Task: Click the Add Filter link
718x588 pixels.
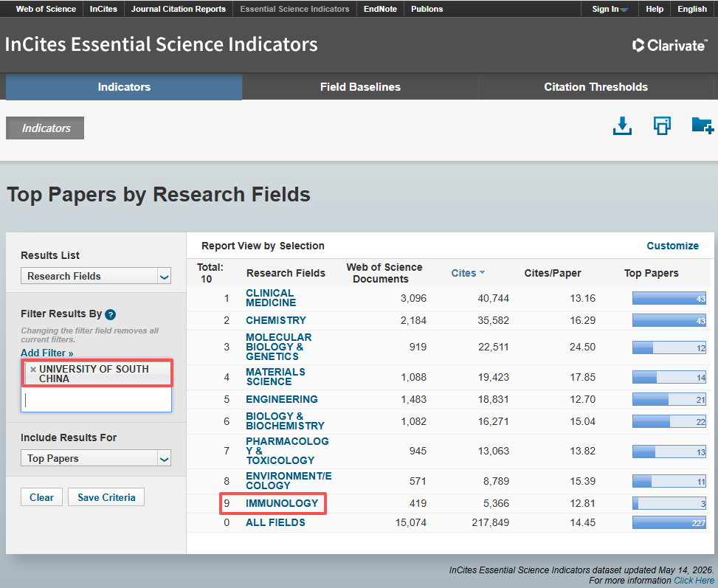Action: pyautogui.click(x=46, y=353)
